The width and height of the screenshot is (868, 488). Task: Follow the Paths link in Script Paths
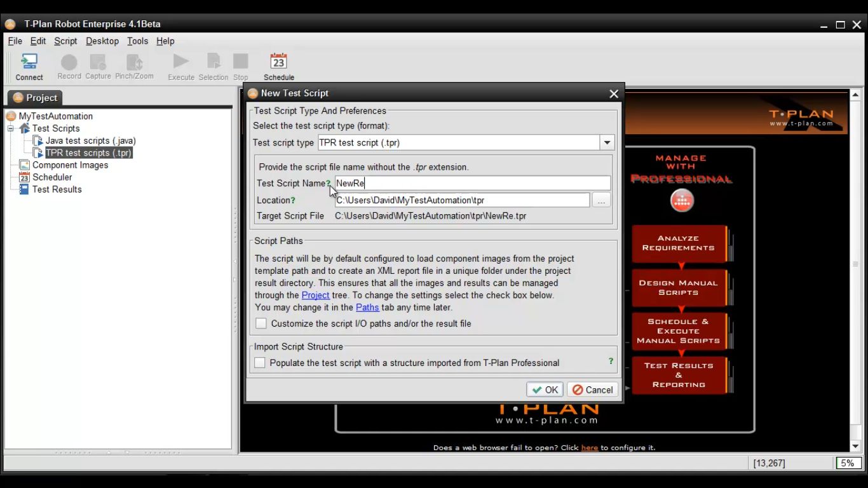[367, 307]
